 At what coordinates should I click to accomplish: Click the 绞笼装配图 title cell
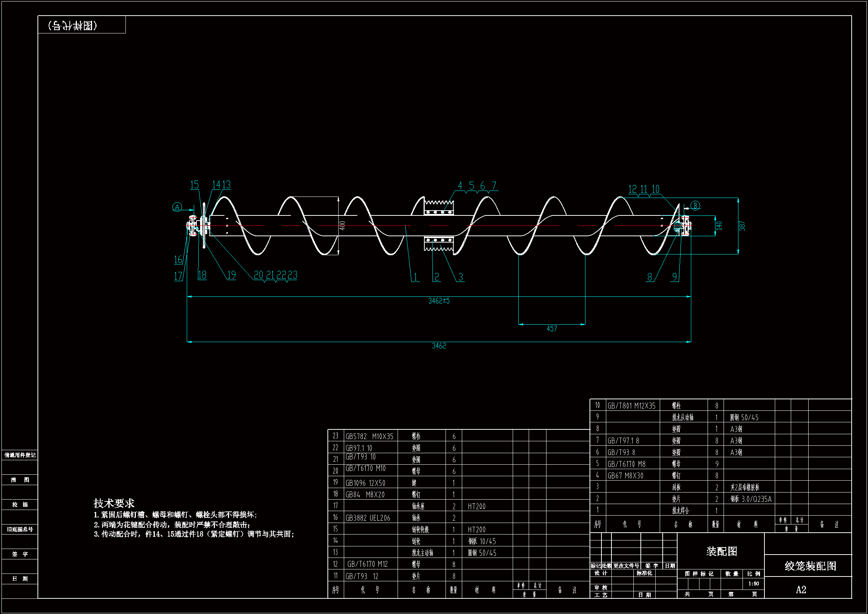[810, 566]
